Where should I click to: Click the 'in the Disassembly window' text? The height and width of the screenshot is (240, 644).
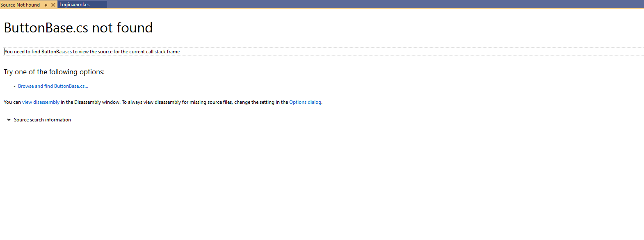coord(90,102)
